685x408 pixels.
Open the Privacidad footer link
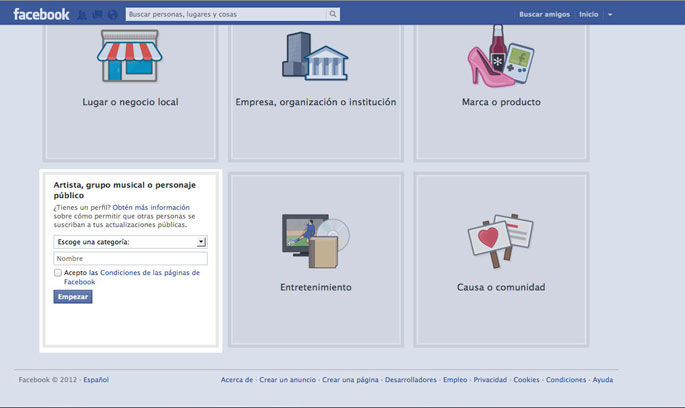[490, 380]
